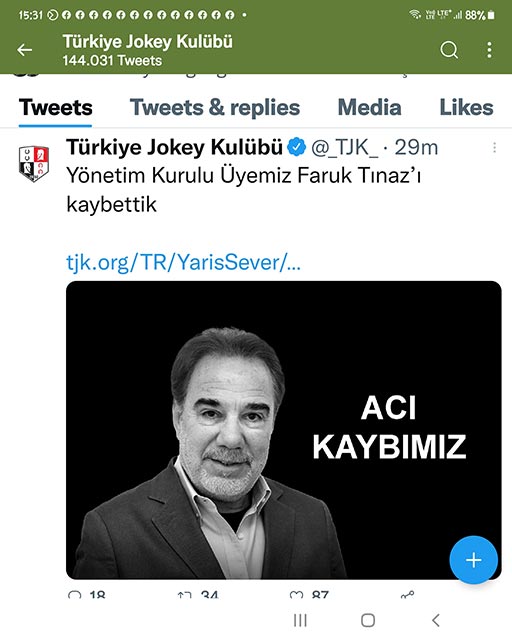Open search with the magnifier icon
Viewport: 512px width, 640px height.
(449, 50)
